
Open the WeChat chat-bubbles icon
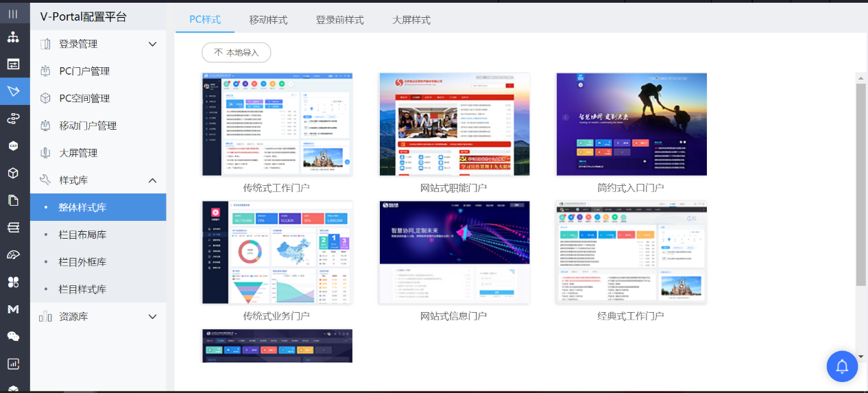(x=13, y=336)
